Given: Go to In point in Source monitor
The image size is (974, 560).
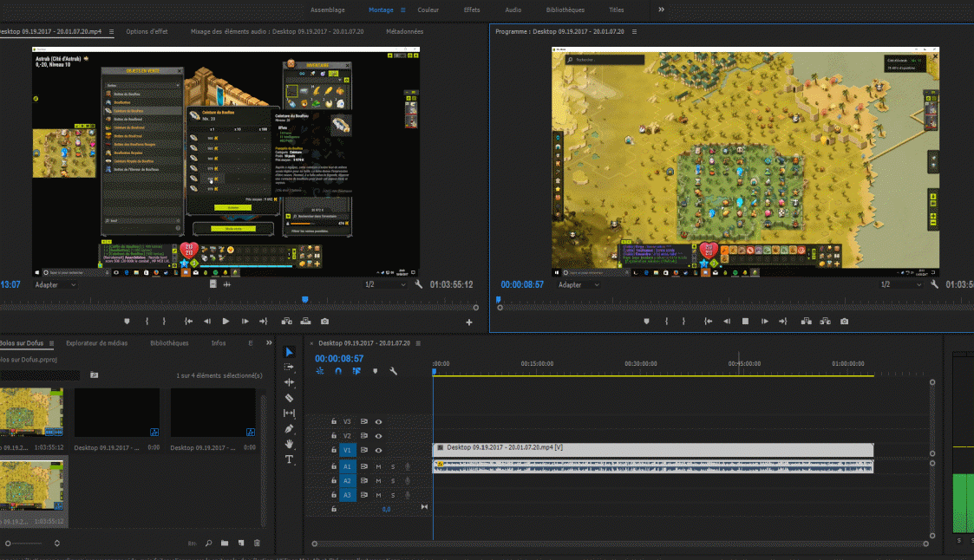Looking at the screenshot, I should (188, 321).
